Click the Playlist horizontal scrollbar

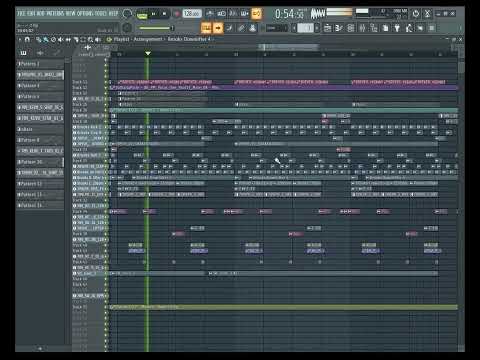289,47
